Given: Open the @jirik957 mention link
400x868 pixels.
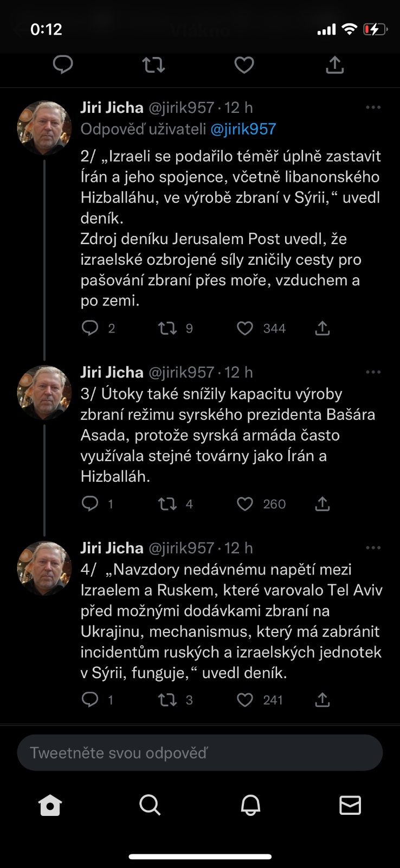Looking at the screenshot, I should 243,129.
